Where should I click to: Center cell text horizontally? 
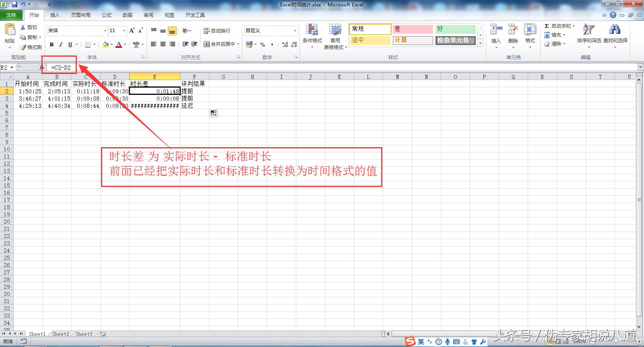pyautogui.click(x=163, y=44)
